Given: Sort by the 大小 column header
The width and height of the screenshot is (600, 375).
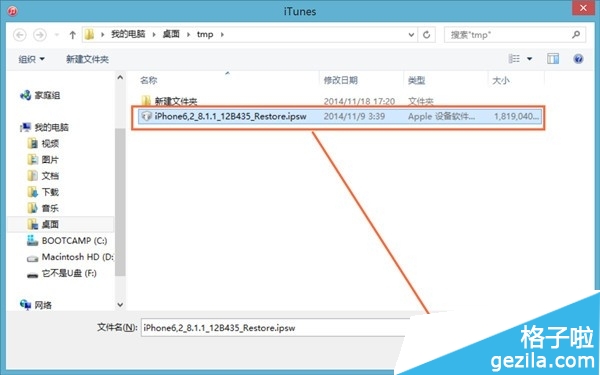Looking at the screenshot, I should [501, 80].
